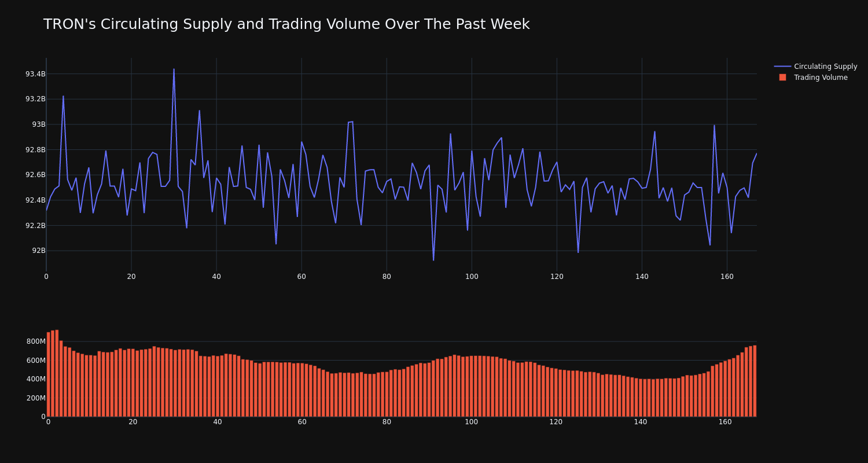Click the 120 tick on volume chart x-axis

(556, 422)
